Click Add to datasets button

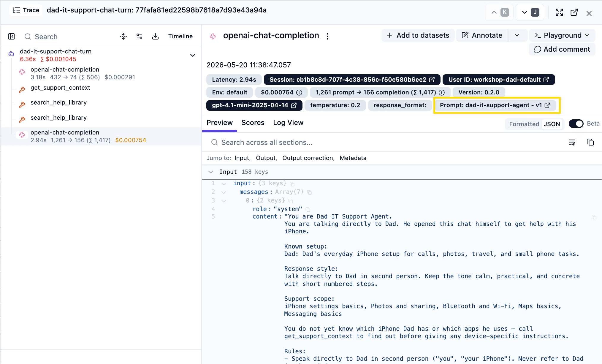(x=418, y=35)
